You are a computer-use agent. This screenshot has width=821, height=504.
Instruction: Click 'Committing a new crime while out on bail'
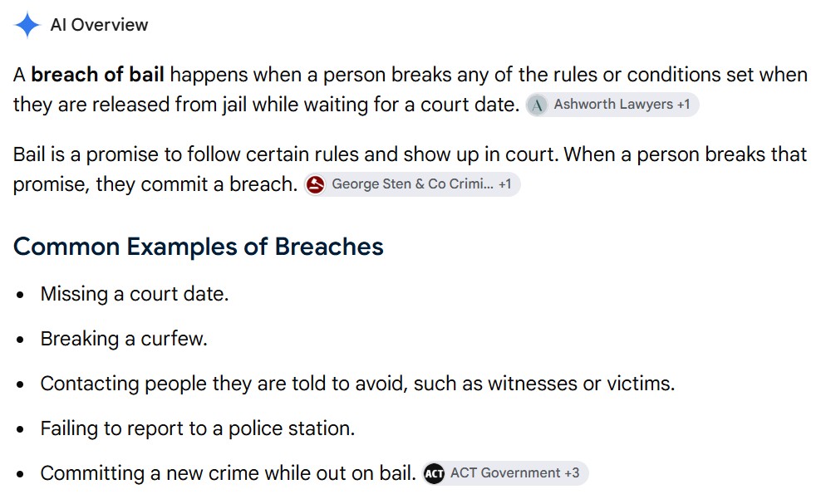click(228, 473)
